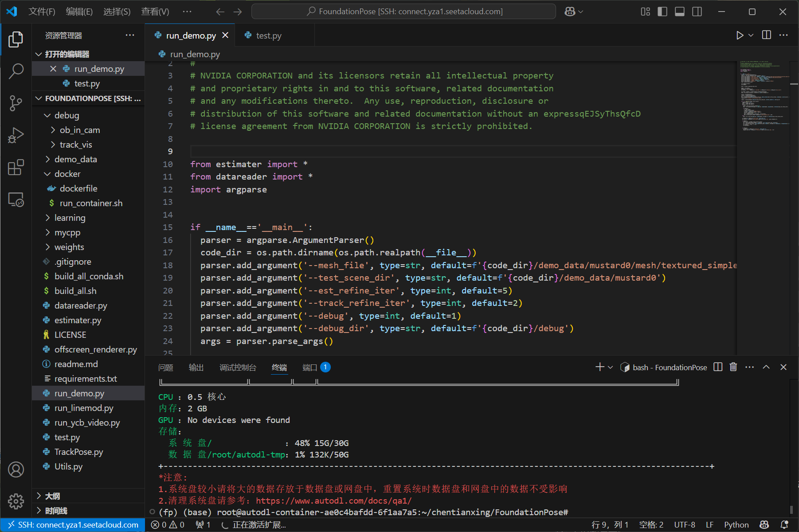Toggle the primary sidebar visibility
The image size is (799, 532).
click(x=662, y=12)
